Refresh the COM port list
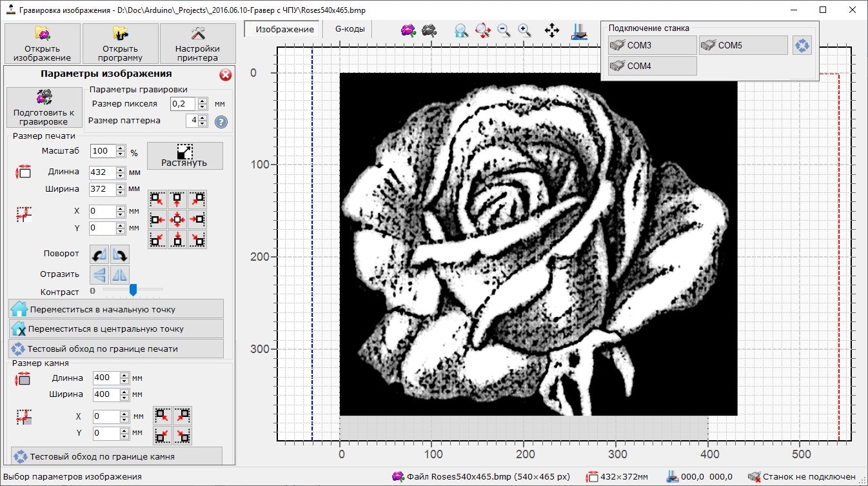The width and height of the screenshot is (868, 486). (802, 45)
